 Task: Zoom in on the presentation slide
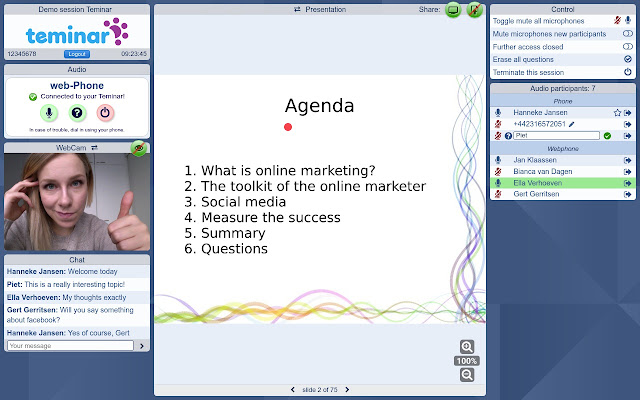[x=467, y=347]
